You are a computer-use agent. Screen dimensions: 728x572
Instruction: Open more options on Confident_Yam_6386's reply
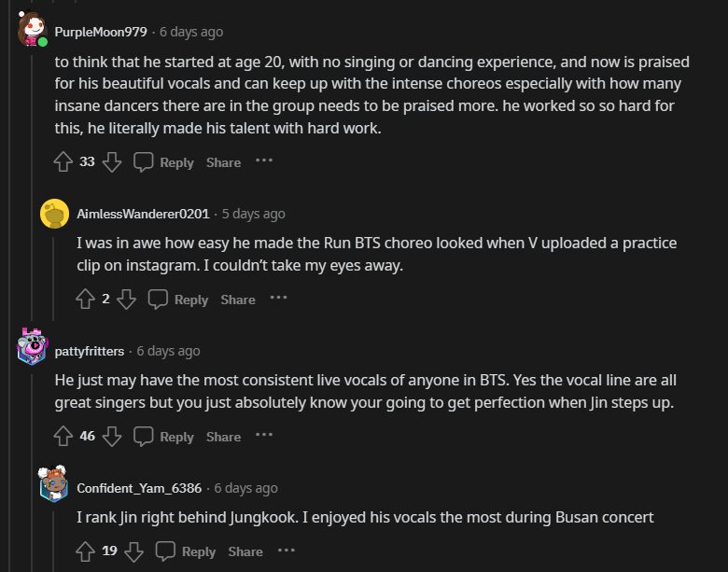coord(287,551)
